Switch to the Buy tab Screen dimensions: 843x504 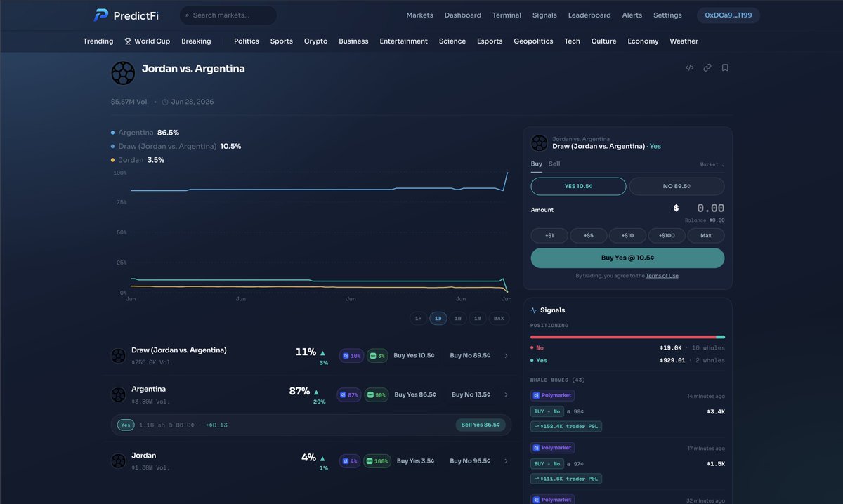[x=537, y=164]
